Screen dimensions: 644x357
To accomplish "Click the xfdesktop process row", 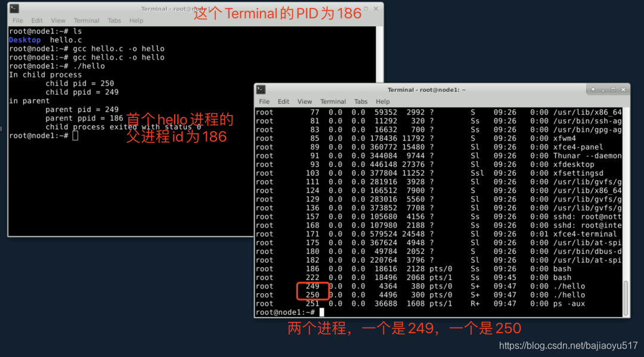I will 439,164.
